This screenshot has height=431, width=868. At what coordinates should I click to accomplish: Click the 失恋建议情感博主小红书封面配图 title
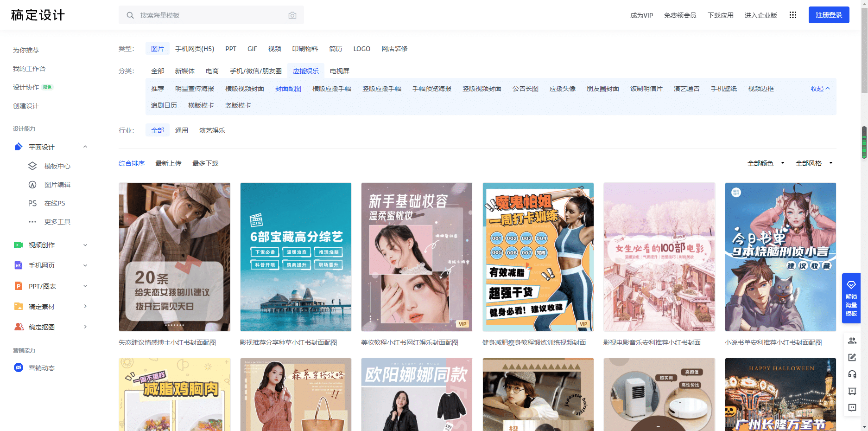167,342
